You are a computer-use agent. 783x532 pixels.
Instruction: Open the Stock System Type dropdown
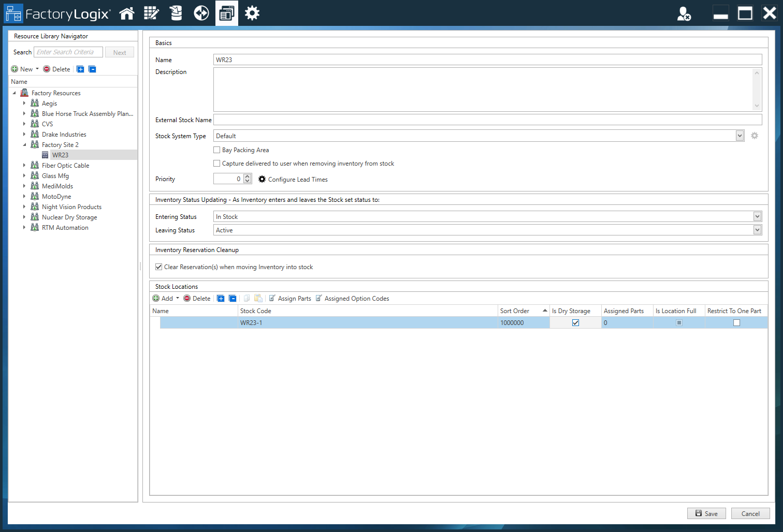point(740,136)
